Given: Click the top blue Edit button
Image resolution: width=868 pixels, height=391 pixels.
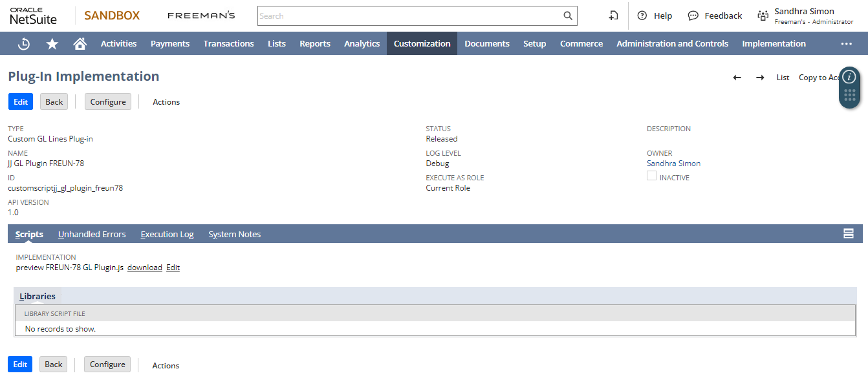Looking at the screenshot, I should (21, 102).
